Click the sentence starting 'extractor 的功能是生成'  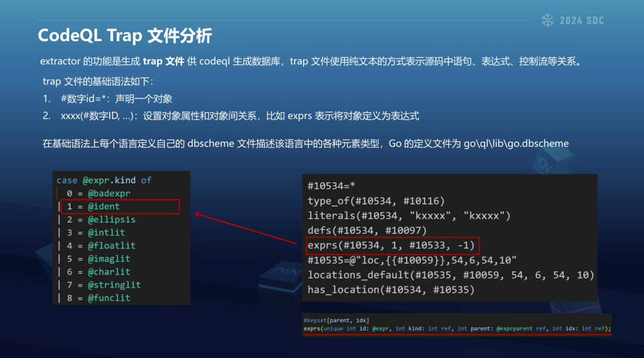(x=312, y=61)
